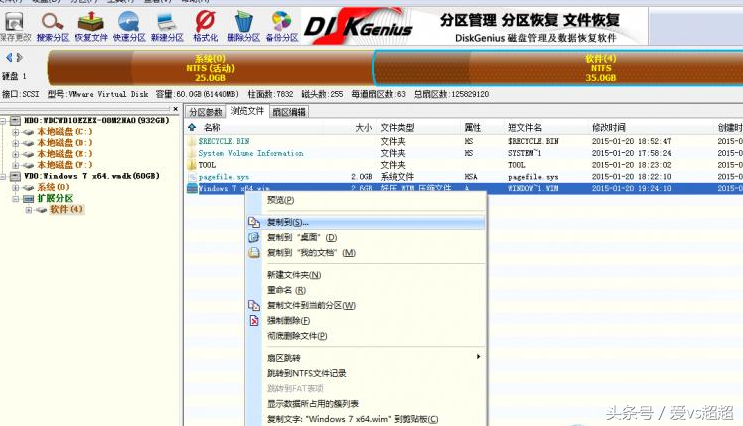Click the HD0 hard disk icon in tree
Viewport: 743px width, 426px height.
click(x=16, y=121)
